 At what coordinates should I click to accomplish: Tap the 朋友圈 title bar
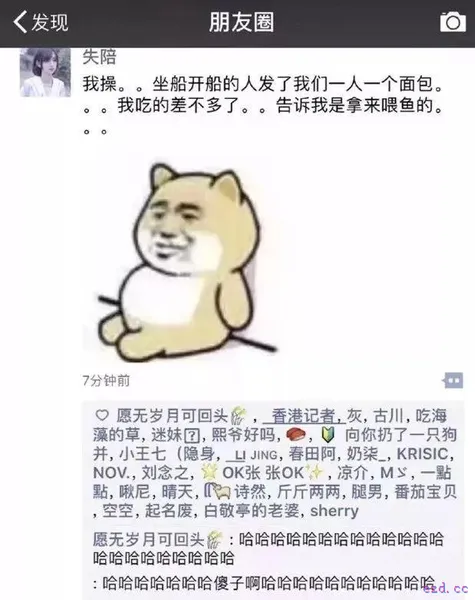pos(242,22)
